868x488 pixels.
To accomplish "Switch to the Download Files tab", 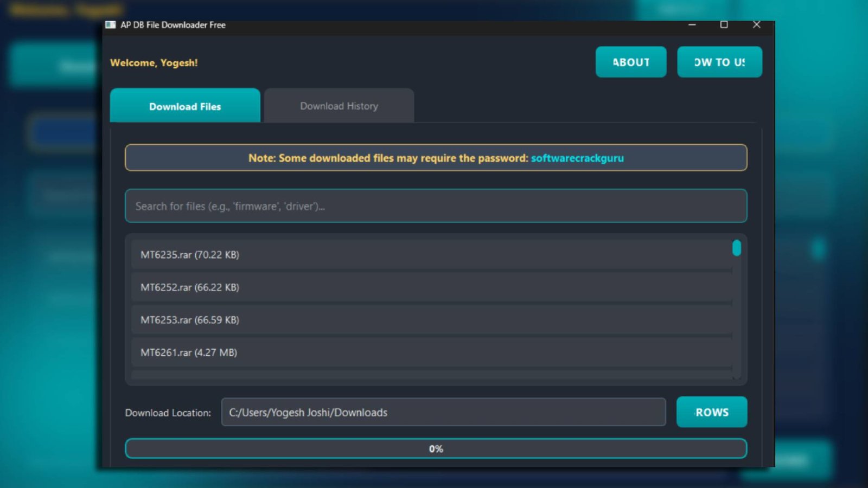I will [x=185, y=106].
